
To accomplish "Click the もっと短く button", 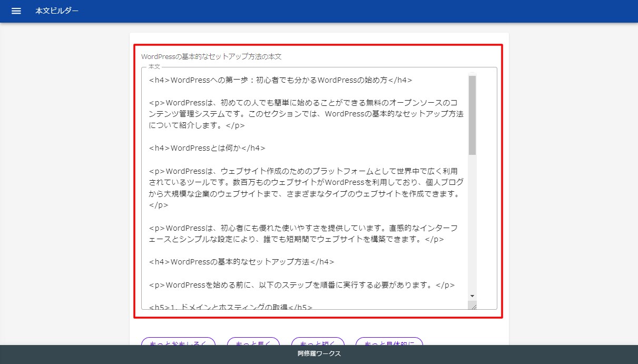I will (x=318, y=341).
